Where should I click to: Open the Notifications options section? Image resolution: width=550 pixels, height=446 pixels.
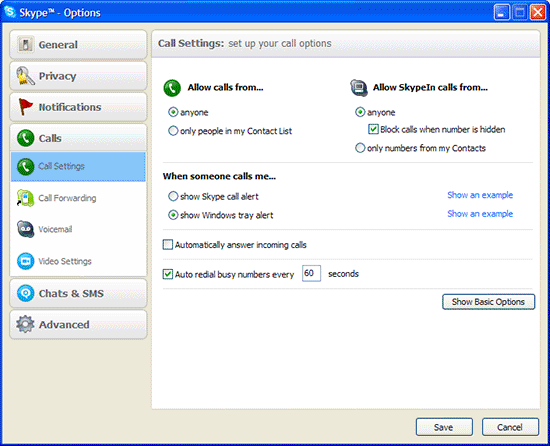click(x=78, y=107)
